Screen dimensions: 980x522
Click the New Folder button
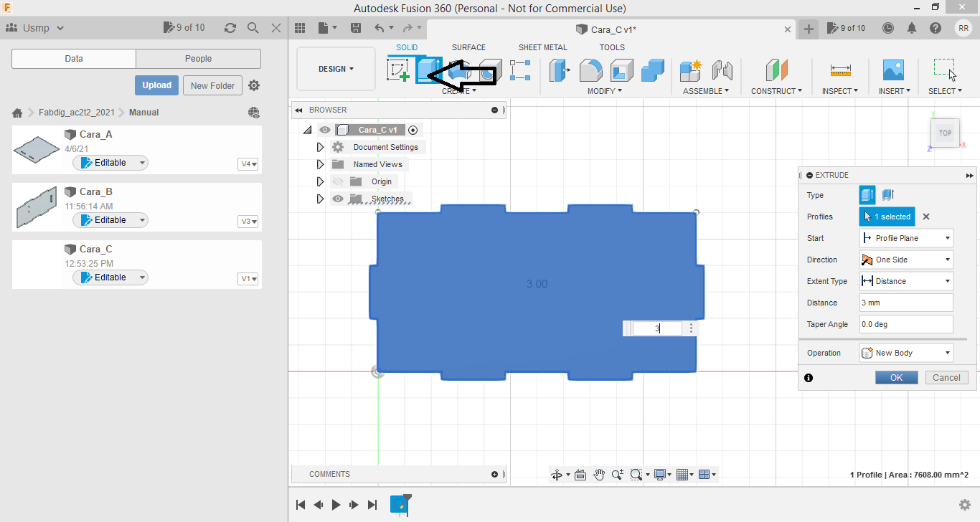pyautogui.click(x=213, y=85)
